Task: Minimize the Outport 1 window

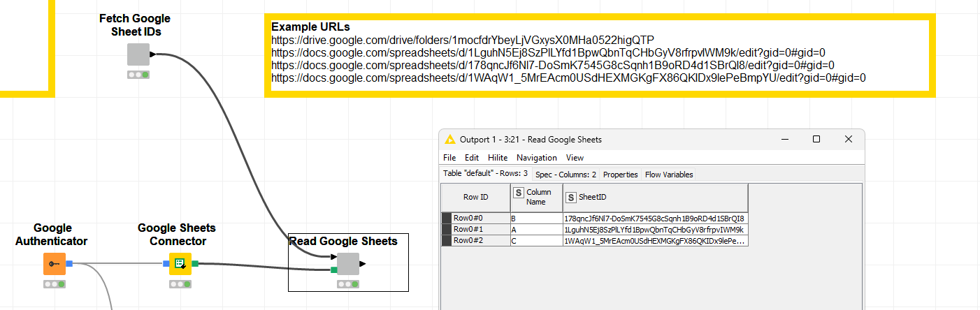Action: click(x=784, y=139)
